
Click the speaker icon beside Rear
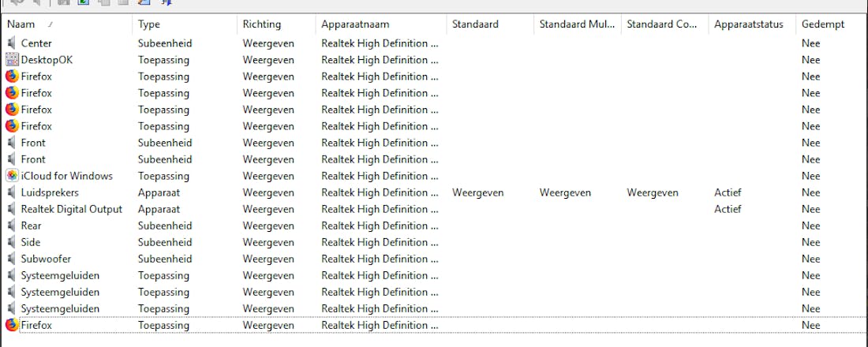coord(12,226)
